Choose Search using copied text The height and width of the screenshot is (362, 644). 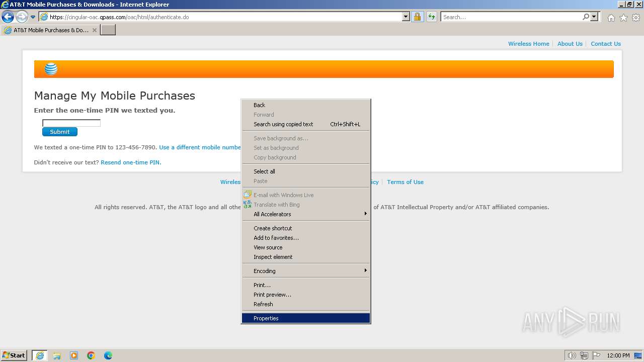click(x=306, y=124)
